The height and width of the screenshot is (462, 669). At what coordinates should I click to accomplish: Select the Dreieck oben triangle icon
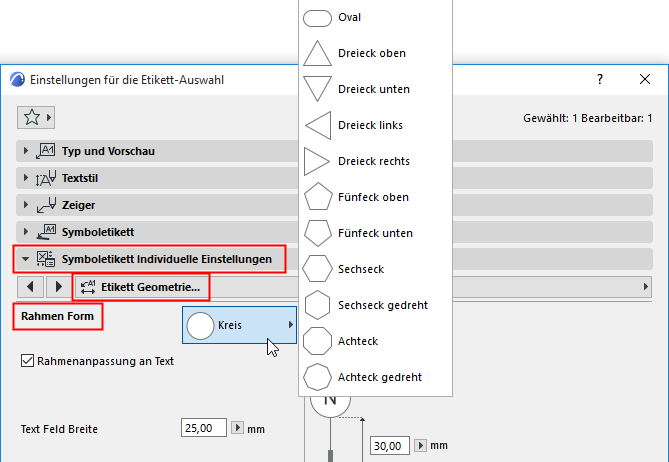coord(317,53)
